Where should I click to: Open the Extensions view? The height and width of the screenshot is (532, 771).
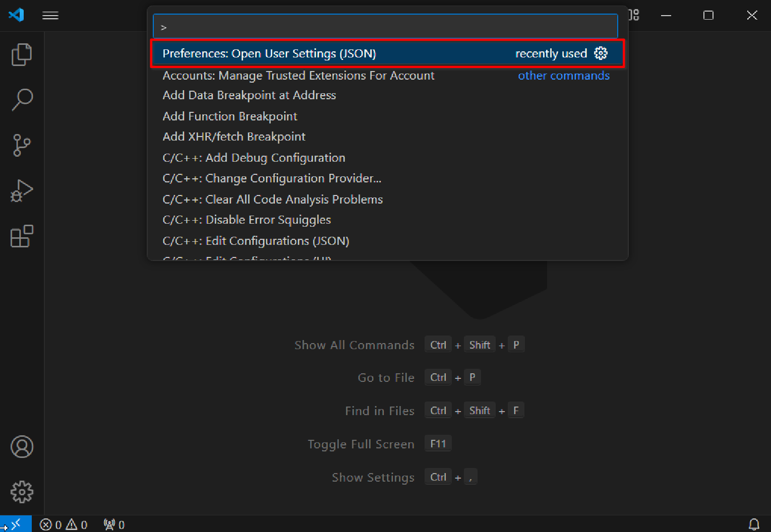[x=22, y=236]
